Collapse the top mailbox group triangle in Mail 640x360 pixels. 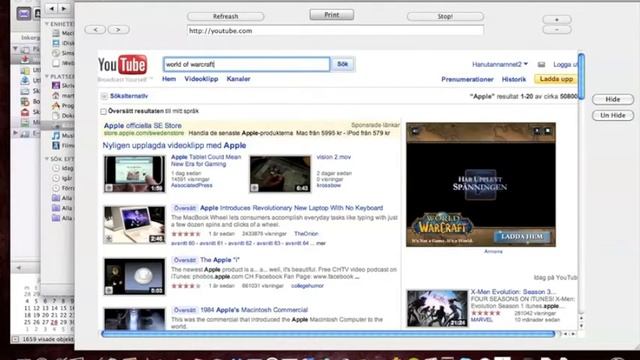16,49
